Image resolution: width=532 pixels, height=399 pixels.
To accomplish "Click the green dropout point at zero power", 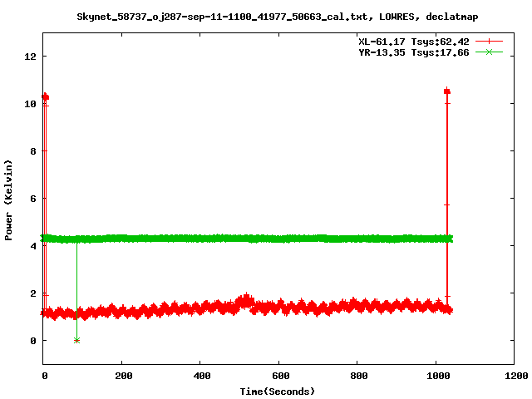I will click(76, 340).
